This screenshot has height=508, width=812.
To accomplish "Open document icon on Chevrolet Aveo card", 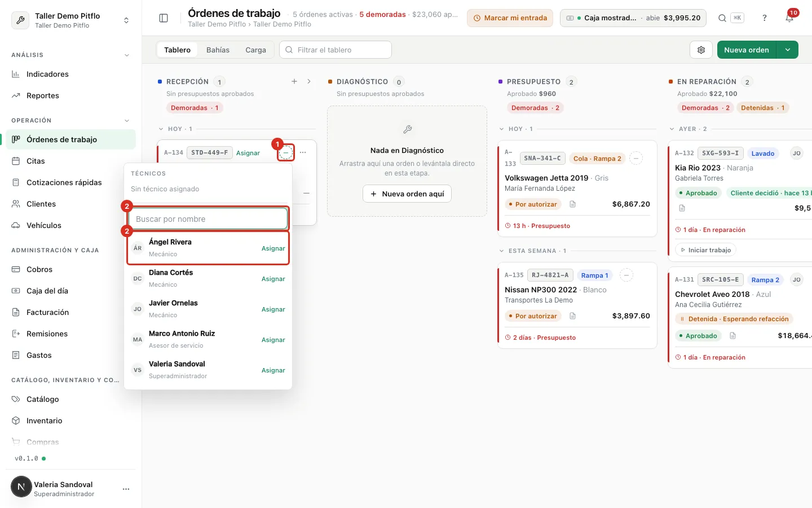I will tap(732, 336).
